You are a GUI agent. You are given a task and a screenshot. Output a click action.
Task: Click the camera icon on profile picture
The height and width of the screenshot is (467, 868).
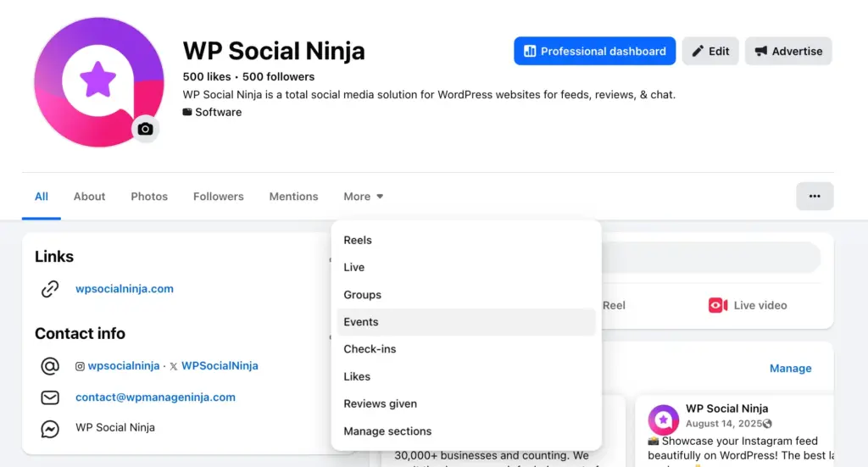[x=145, y=129]
